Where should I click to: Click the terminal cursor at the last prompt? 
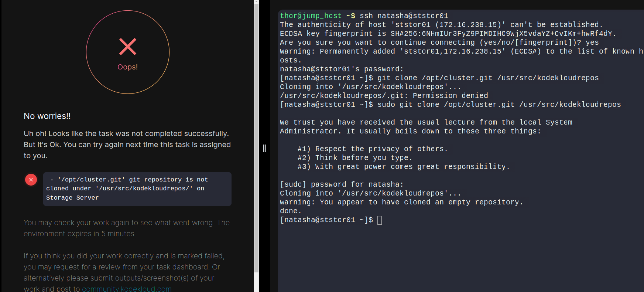[x=380, y=220]
